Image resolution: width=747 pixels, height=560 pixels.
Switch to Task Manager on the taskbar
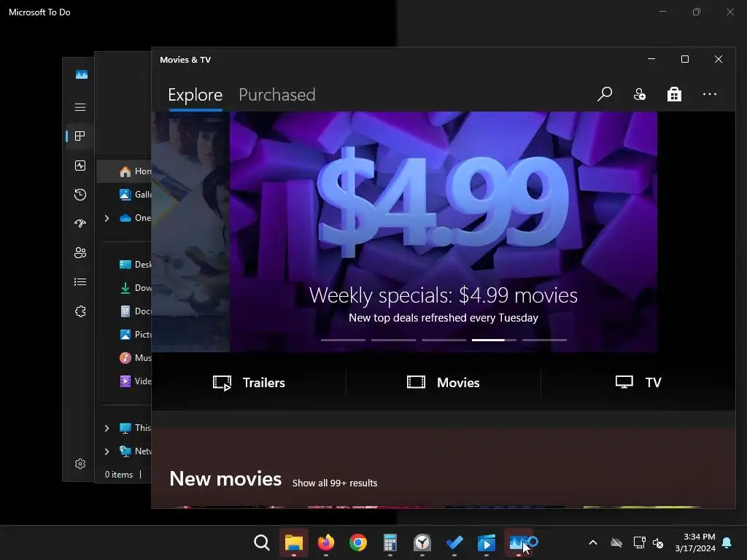(519, 542)
